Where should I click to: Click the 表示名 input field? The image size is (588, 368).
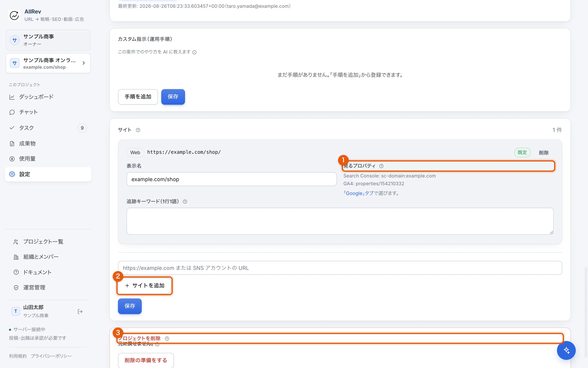click(x=232, y=179)
